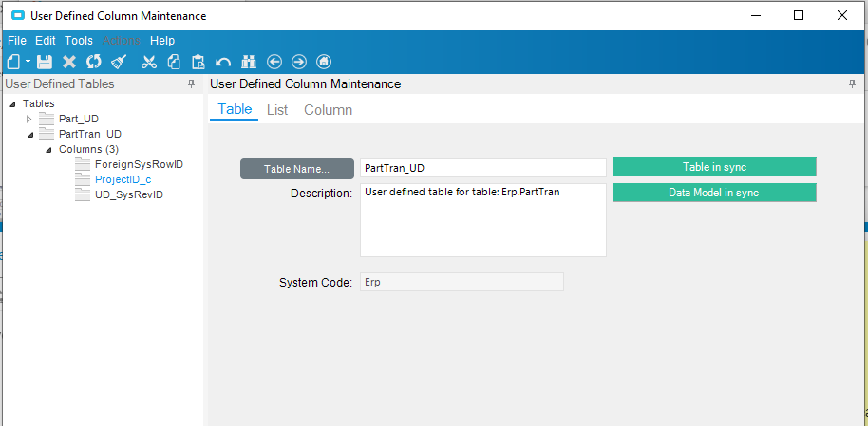Viewport: 868px width, 426px height.
Task: Click the Paste clipboard icon
Action: (x=198, y=62)
